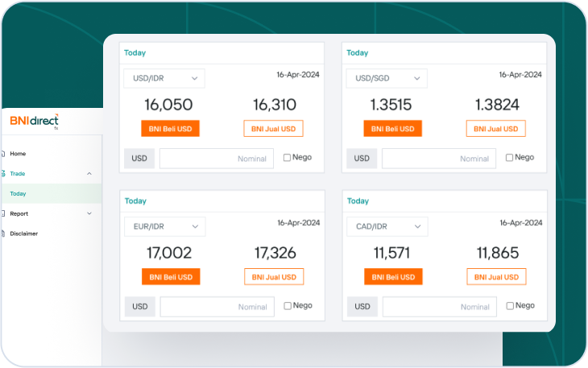588x368 pixels.
Task: Click the Report icon in sidebar
Action: 2,213
